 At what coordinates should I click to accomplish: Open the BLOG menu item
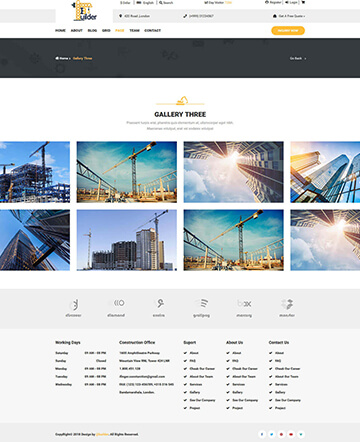pos(92,30)
